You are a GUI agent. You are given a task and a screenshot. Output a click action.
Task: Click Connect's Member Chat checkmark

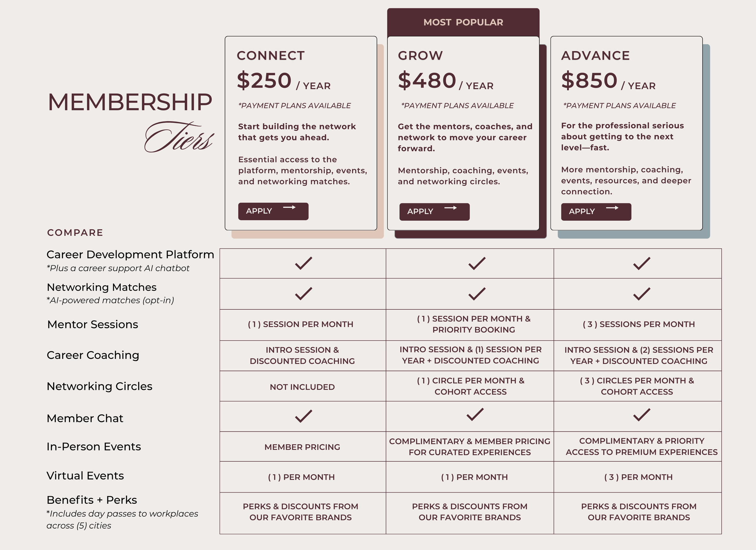(x=303, y=416)
